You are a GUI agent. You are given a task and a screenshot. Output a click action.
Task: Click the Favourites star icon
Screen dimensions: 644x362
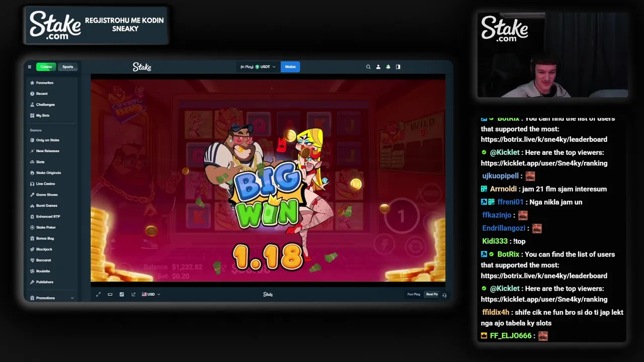(x=32, y=82)
